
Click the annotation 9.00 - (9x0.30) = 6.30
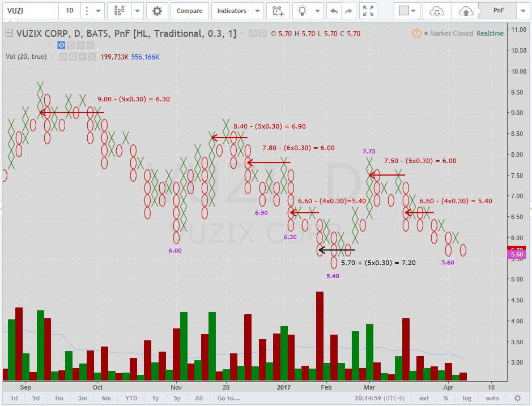tap(134, 99)
